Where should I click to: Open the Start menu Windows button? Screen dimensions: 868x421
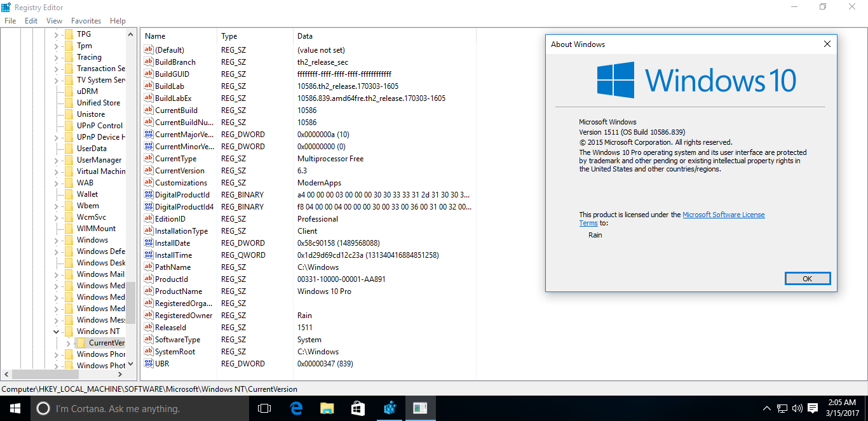15,408
